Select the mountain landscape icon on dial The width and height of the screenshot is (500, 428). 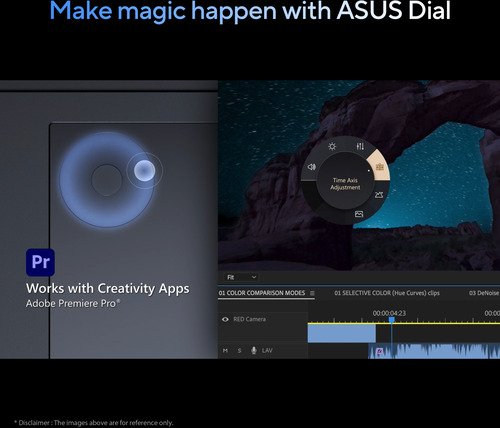click(379, 195)
